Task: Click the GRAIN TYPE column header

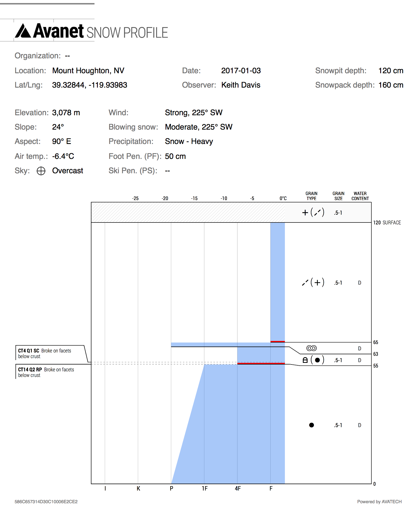Action: (x=311, y=196)
